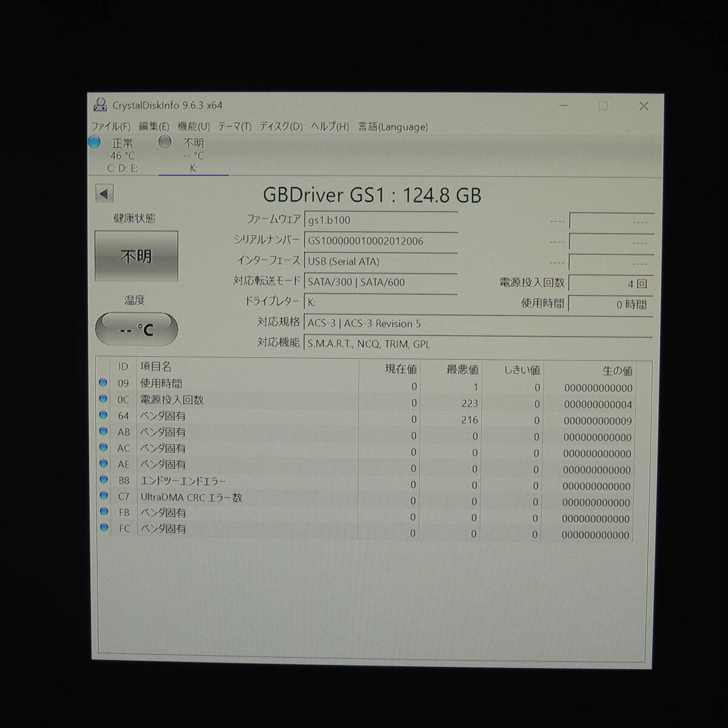Click status dot for attribute FB row
This screenshot has width=728, height=728.
[103, 511]
